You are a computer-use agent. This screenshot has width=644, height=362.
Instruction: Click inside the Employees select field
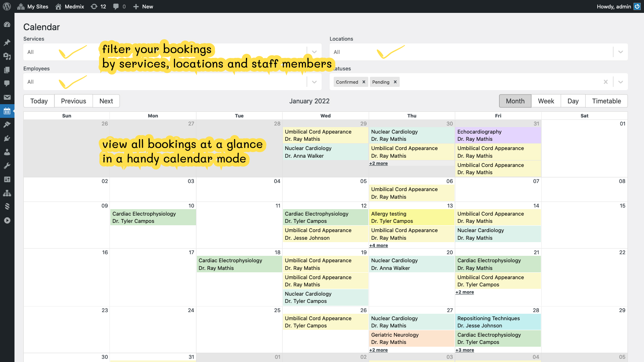coord(172,82)
